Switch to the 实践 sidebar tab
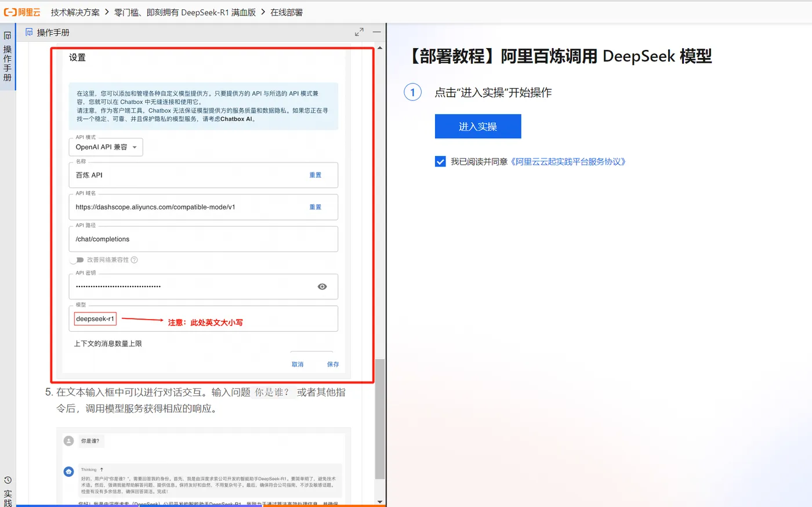Image resolution: width=812 pixels, height=507 pixels. pos(8,491)
